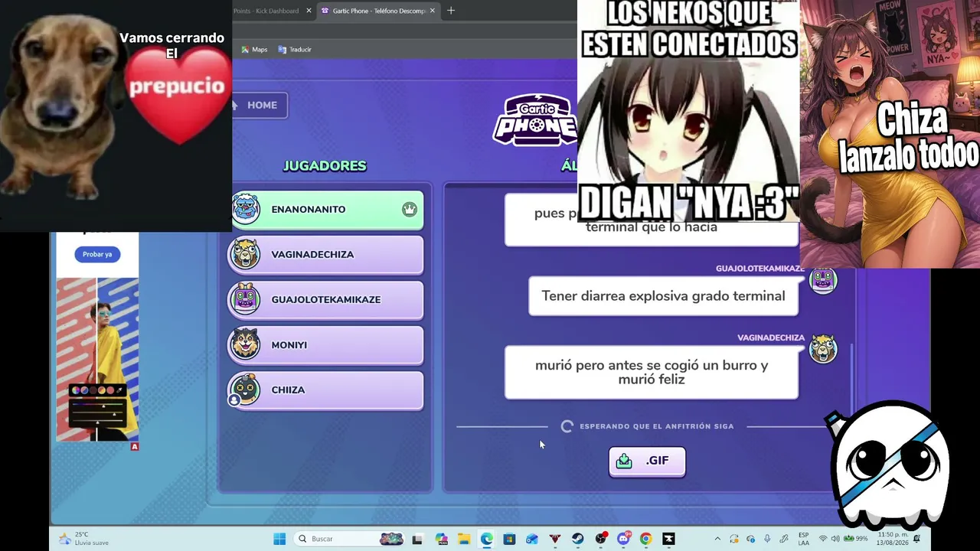The width and height of the screenshot is (980, 551).
Task: Click the Gartic Phone logo
Action: tap(534, 120)
